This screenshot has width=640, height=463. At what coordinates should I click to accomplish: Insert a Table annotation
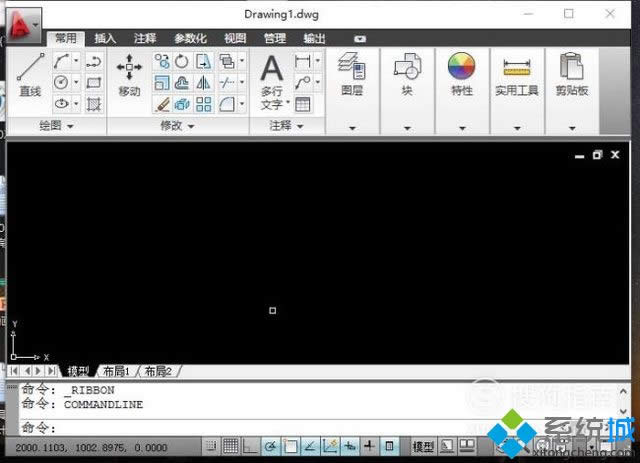[x=302, y=104]
